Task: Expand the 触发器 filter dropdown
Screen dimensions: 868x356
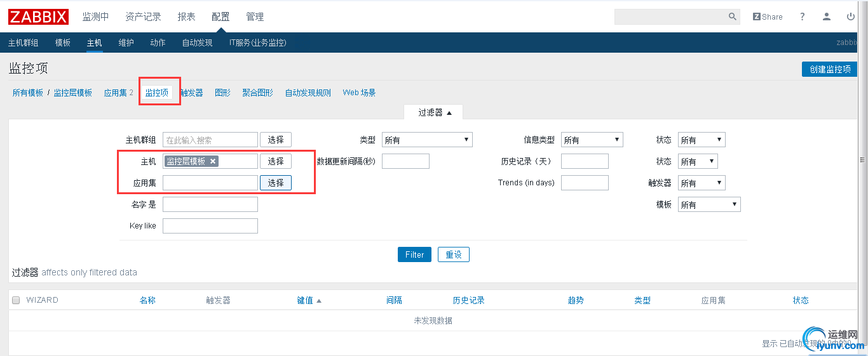Action: (702, 183)
